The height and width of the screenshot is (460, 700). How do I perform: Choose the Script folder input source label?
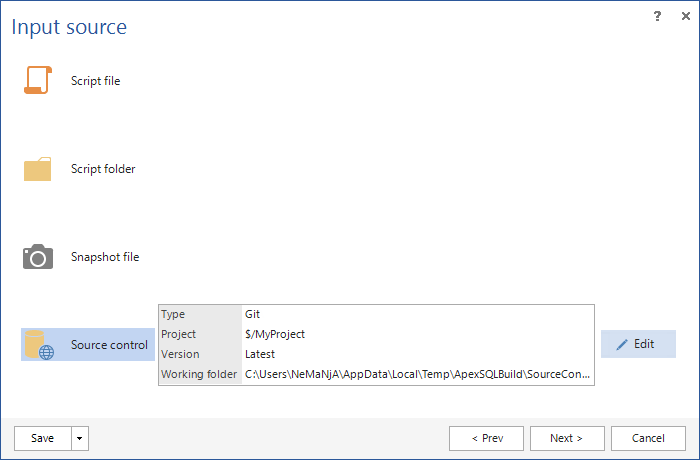point(103,169)
